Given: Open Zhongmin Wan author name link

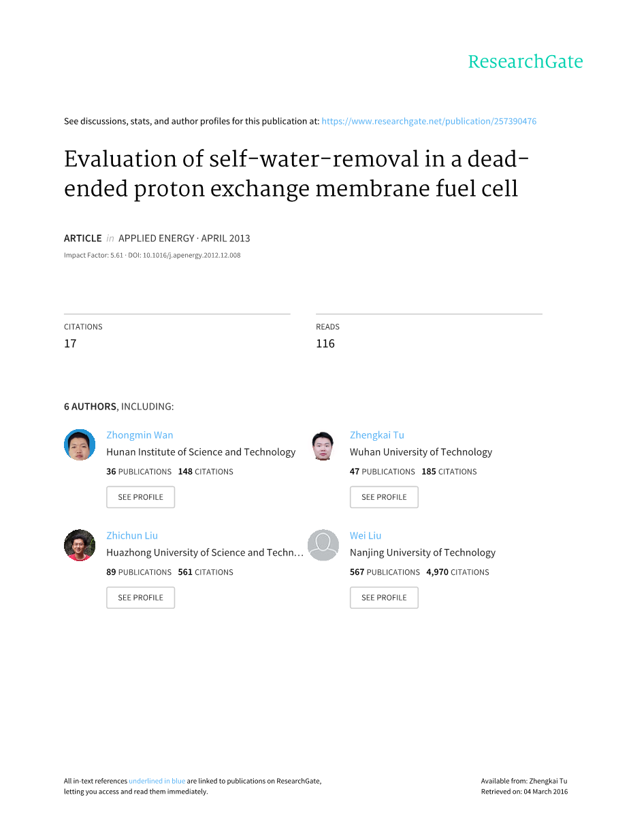Looking at the screenshot, I should click(x=140, y=435).
